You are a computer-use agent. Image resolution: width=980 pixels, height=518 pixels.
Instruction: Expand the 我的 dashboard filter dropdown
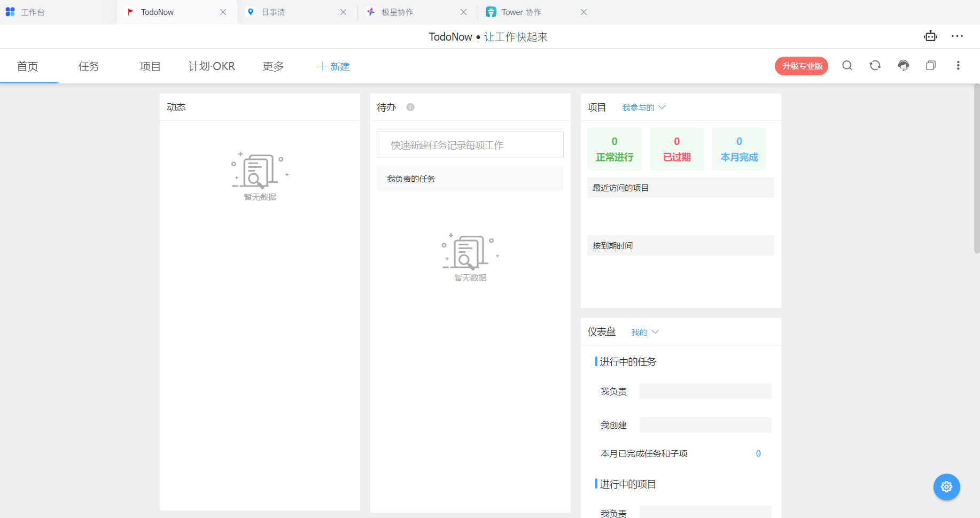pyautogui.click(x=645, y=333)
